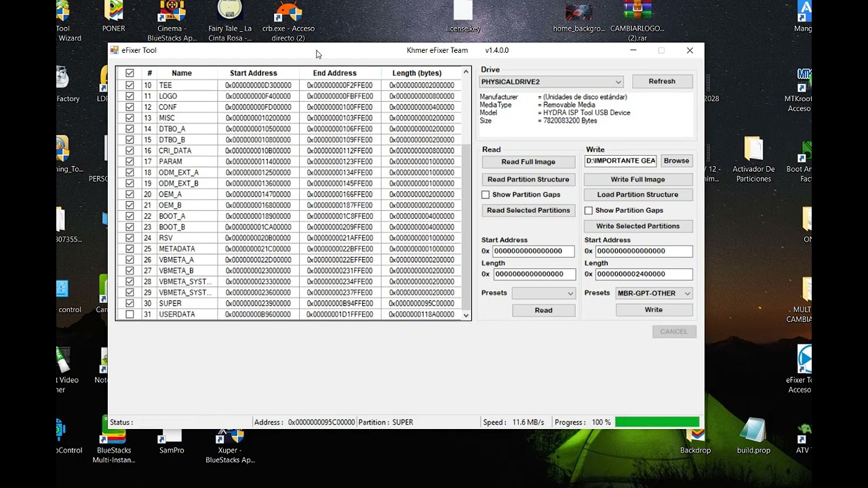Click the green progress bar

coord(657,422)
